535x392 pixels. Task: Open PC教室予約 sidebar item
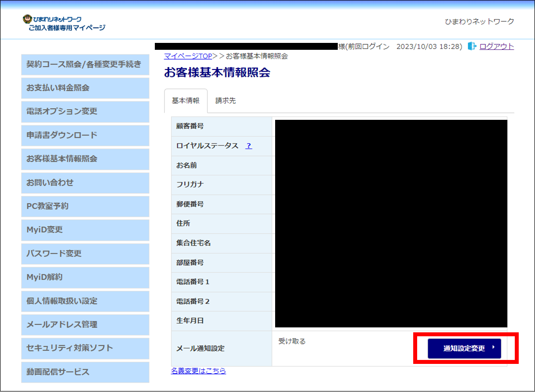[85, 207]
